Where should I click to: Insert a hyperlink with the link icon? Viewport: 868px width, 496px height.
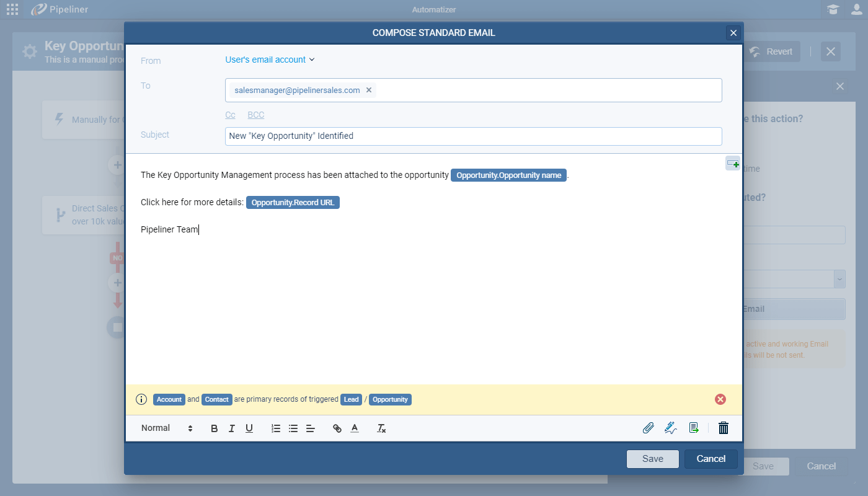[x=337, y=428]
